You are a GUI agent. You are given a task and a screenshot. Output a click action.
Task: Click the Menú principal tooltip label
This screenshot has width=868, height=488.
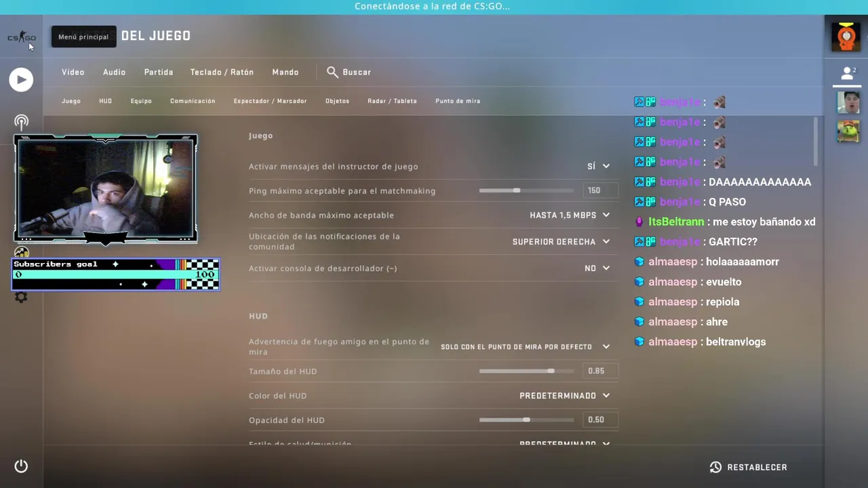[x=83, y=37]
